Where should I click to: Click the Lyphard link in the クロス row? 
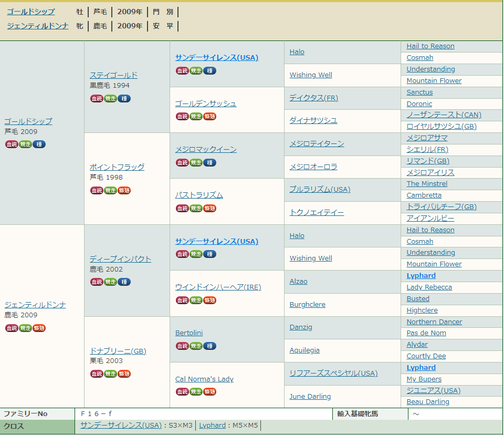point(212,425)
